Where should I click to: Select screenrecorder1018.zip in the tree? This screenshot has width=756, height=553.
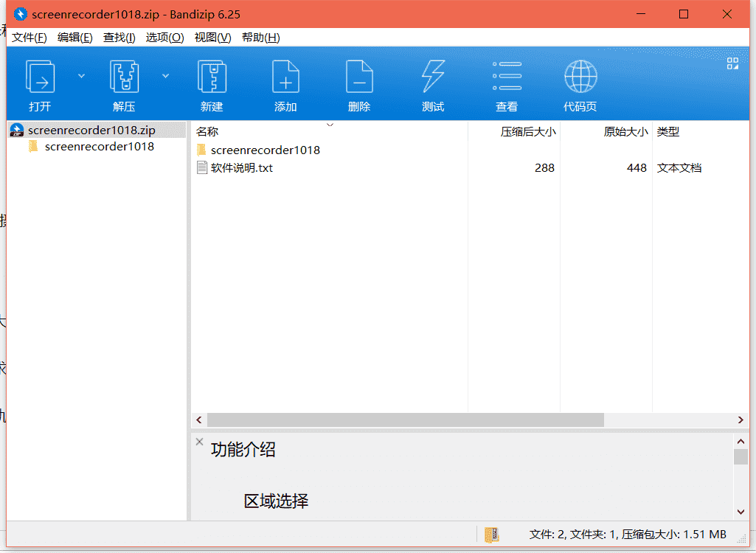tap(91, 131)
